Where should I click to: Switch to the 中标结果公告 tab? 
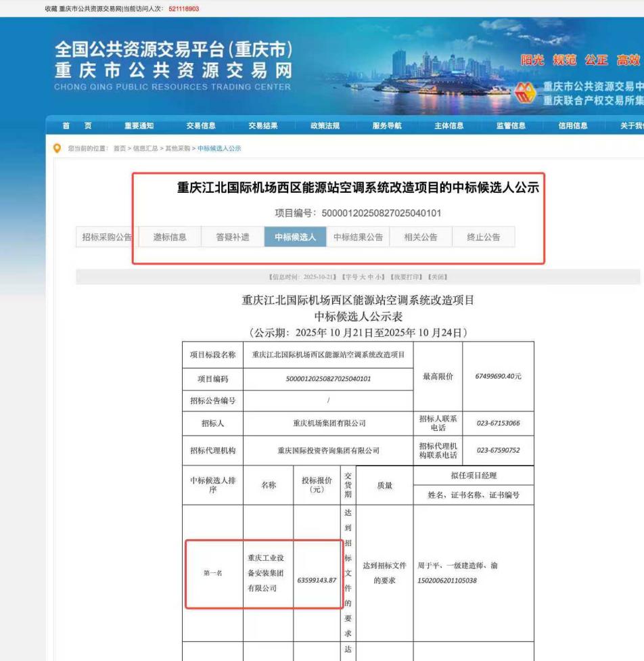[x=359, y=237]
